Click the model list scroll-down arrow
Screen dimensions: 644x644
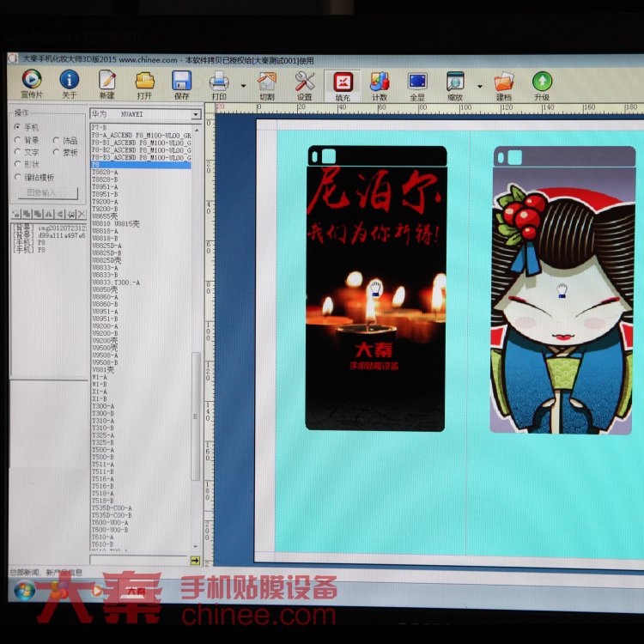pyautogui.click(x=196, y=547)
